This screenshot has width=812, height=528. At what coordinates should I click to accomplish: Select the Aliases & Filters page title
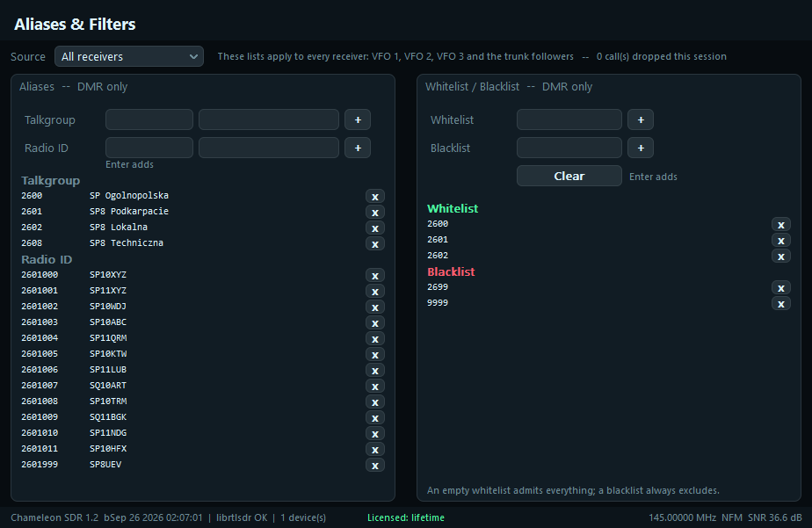[x=75, y=25]
